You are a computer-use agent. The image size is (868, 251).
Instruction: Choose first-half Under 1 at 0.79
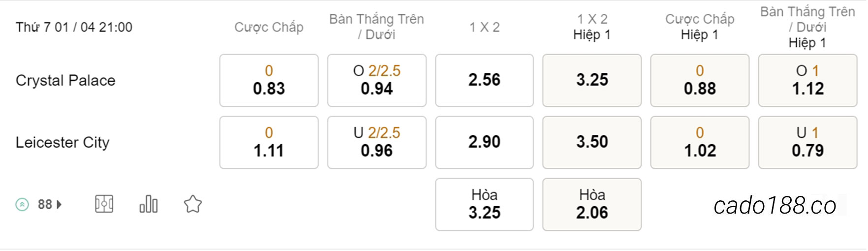[x=807, y=142]
